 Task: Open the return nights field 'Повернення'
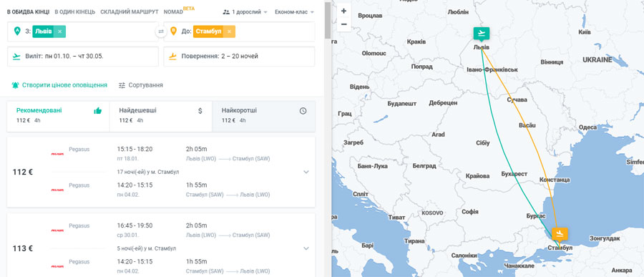click(240, 57)
